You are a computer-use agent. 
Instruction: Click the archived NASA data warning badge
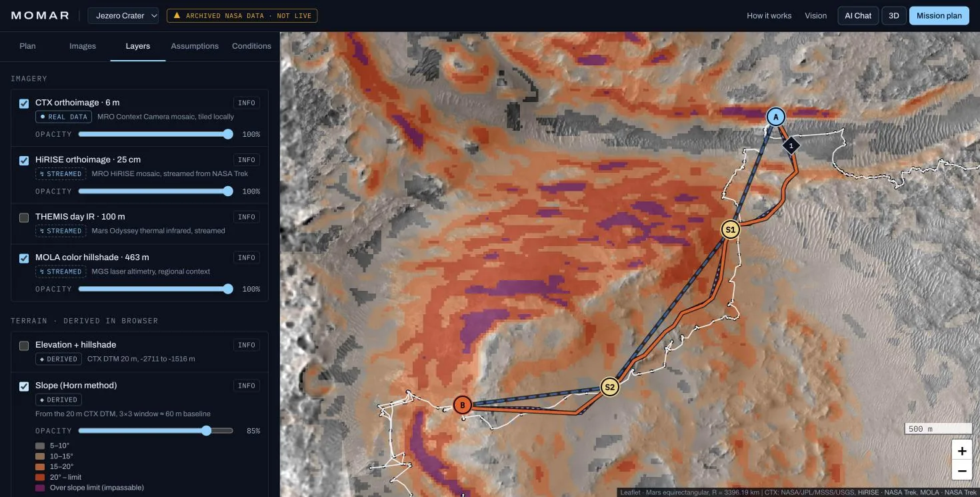click(x=242, y=15)
